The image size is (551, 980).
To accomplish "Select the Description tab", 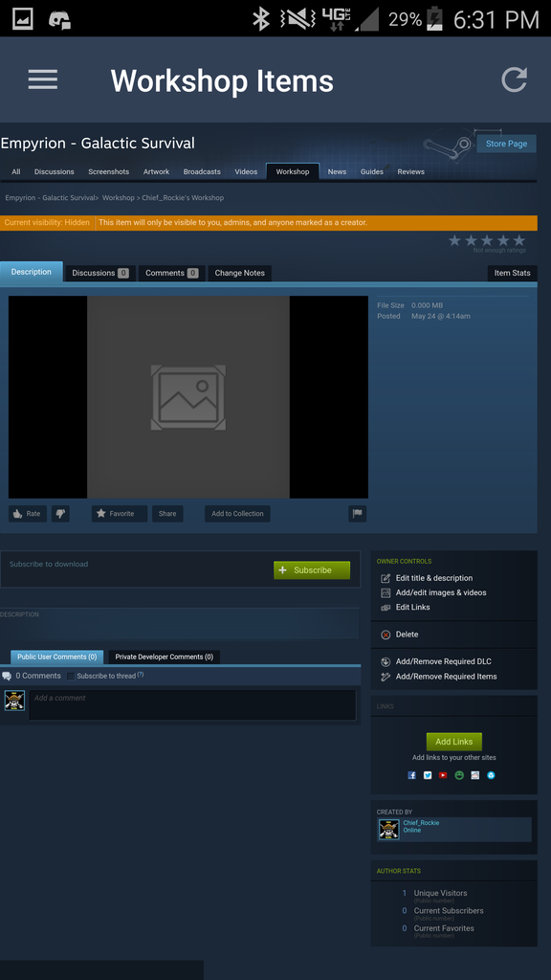I will [32, 272].
